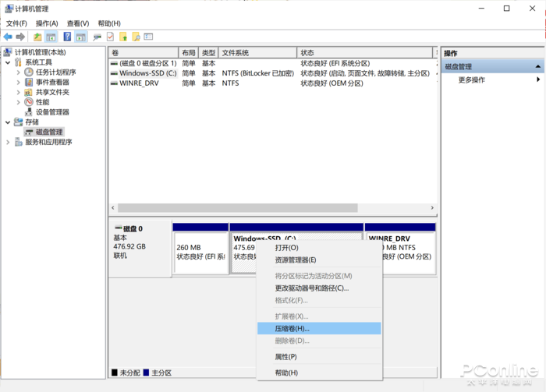Click the checkmark document toolbar icon
Screen dimensions: 546x392
click(111, 37)
